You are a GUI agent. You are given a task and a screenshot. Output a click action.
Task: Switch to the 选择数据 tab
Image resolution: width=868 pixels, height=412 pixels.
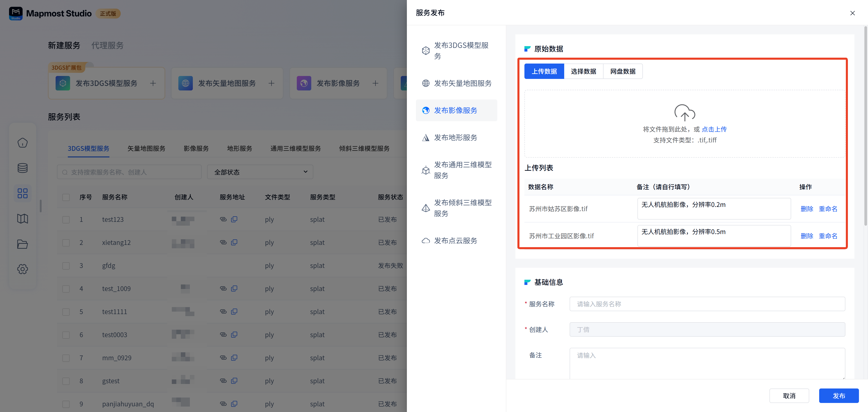click(583, 71)
